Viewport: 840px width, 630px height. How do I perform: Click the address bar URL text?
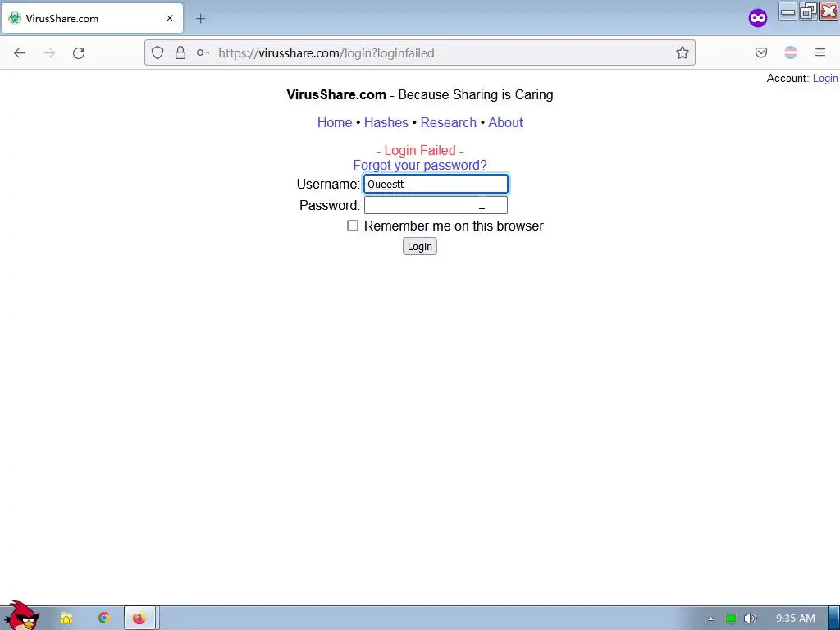326,53
